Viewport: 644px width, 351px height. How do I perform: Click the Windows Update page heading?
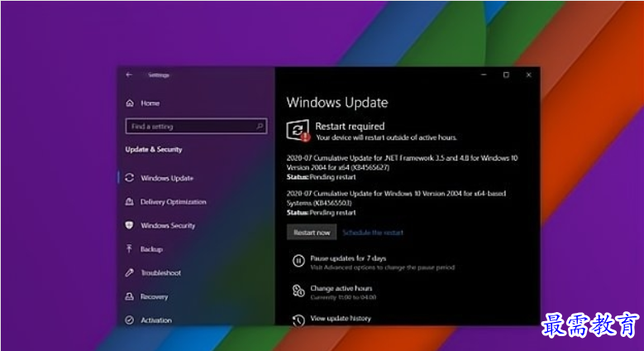336,103
